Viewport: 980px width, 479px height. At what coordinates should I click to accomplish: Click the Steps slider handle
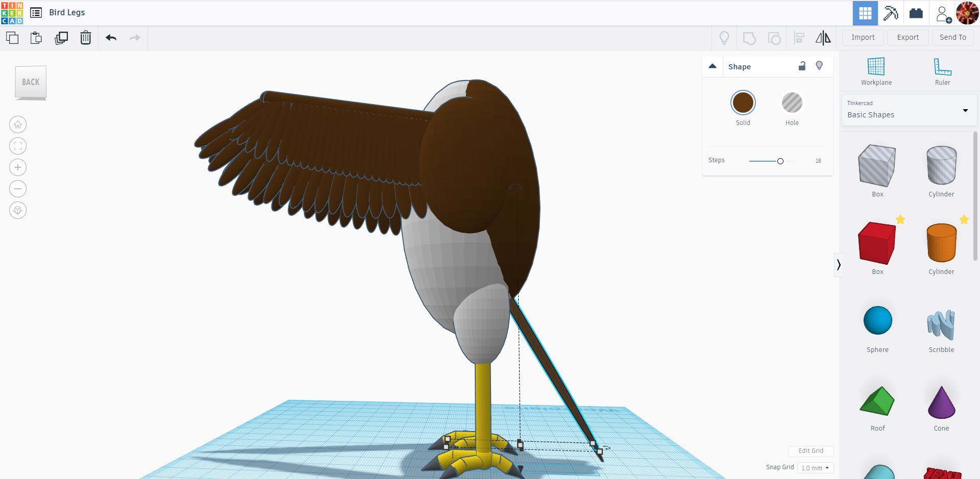click(780, 161)
